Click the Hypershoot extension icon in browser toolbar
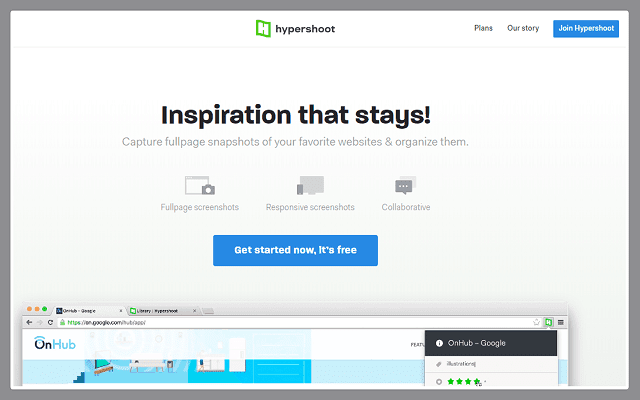640x400 pixels. pyautogui.click(x=549, y=322)
